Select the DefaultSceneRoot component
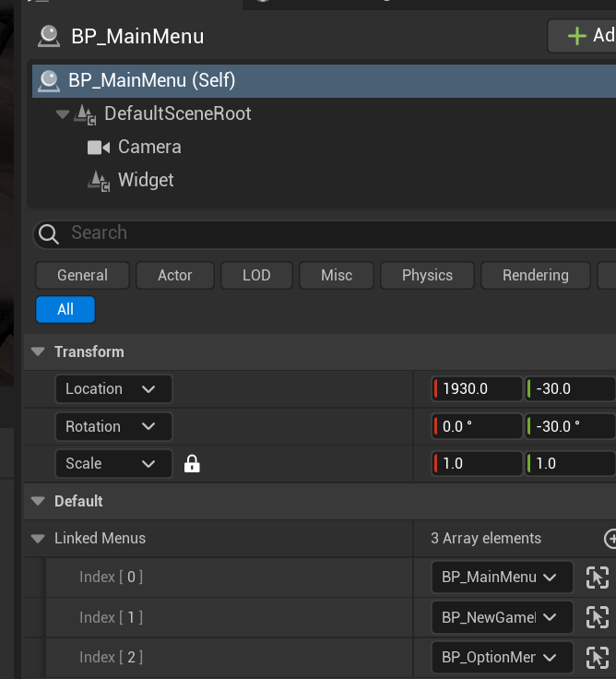The height and width of the screenshot is (679, 616). (177, 113)
